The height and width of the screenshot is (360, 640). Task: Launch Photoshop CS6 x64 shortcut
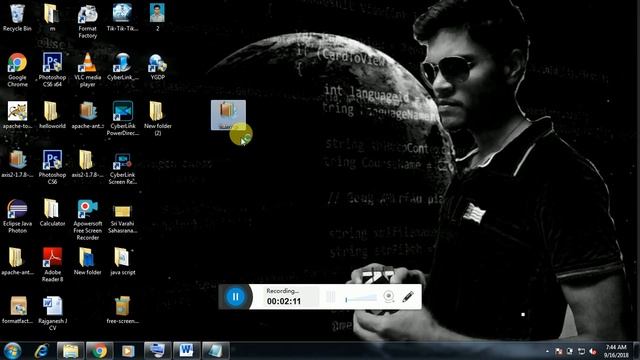tap(52, 69)
